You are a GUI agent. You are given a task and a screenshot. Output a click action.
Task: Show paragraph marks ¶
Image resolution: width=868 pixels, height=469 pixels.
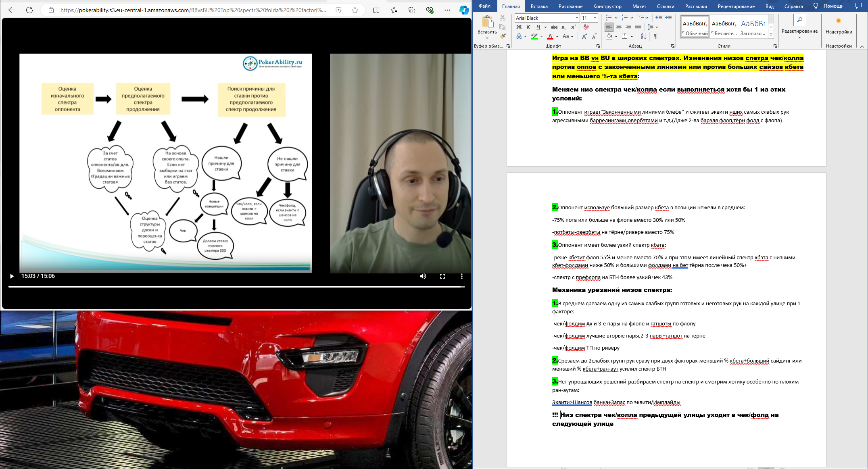point(656,36)
